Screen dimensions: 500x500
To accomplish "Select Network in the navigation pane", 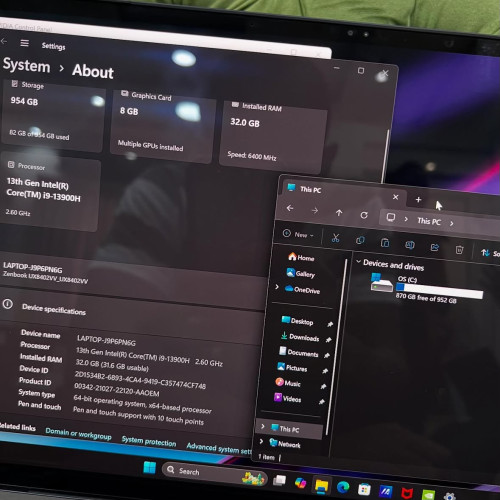I will tap(284, 444).
